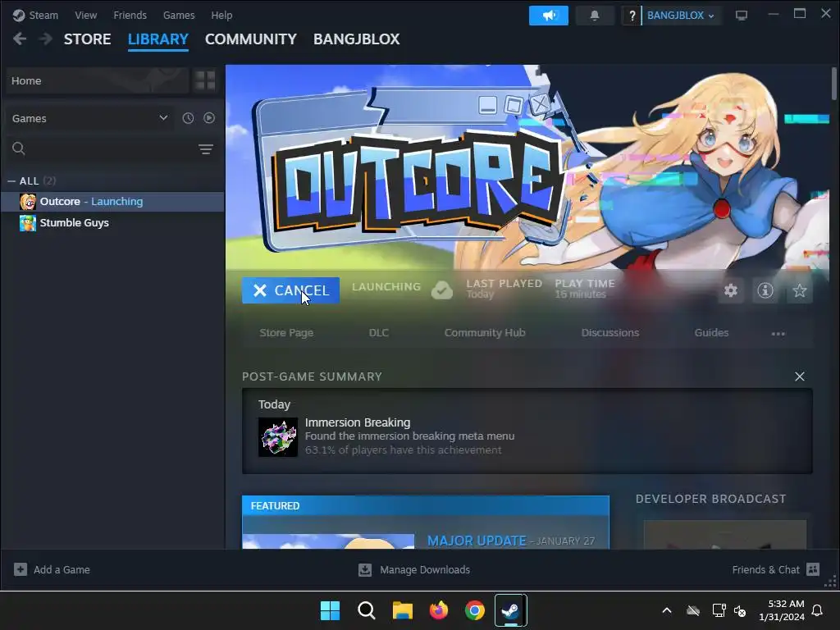Open Windows taskbar search
Image resolution: width=840 pixels, height=630 pixels.
(367, 610)
